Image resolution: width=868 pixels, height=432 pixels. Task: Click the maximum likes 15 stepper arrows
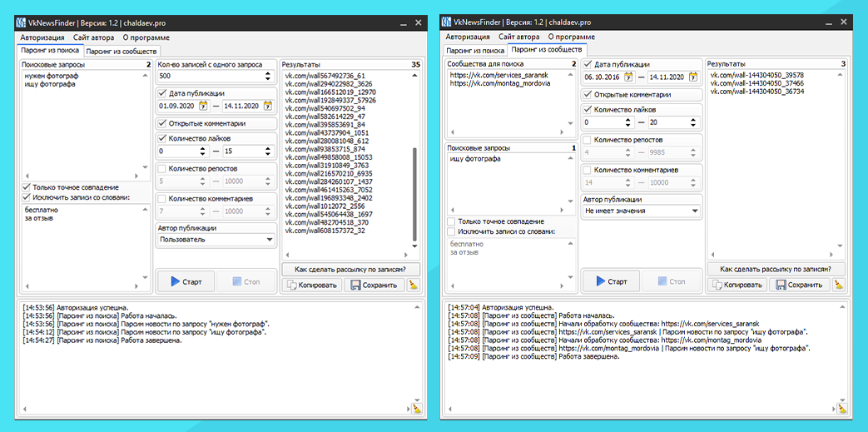click(269, 151)
